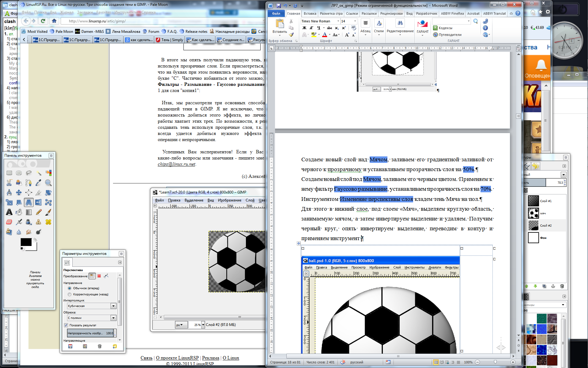The height and width of the screenshot is (368, 588).
Task: Toggle Subscript formatting in Word
Action: (337, 28)
